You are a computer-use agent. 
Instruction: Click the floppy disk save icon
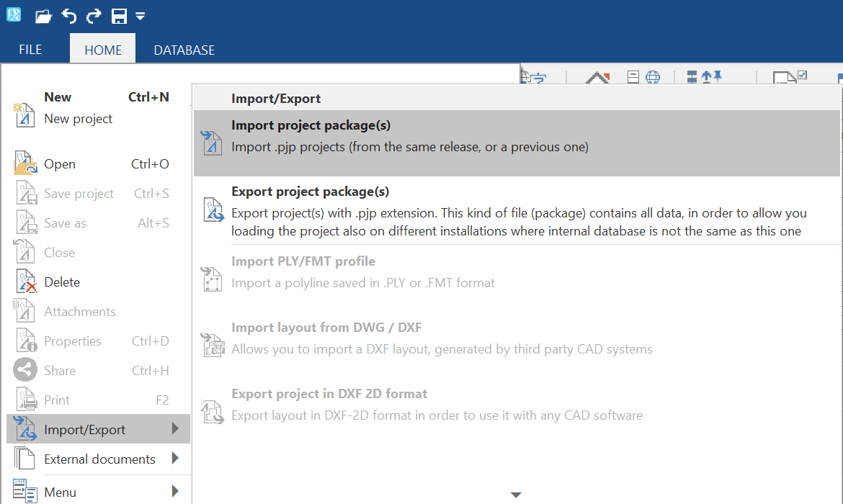(119, 16)
